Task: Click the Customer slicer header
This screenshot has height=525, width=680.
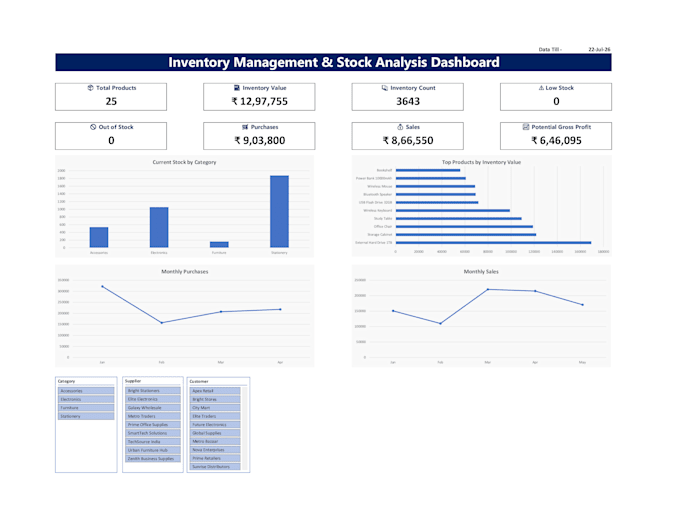Action: coord(199,381)
